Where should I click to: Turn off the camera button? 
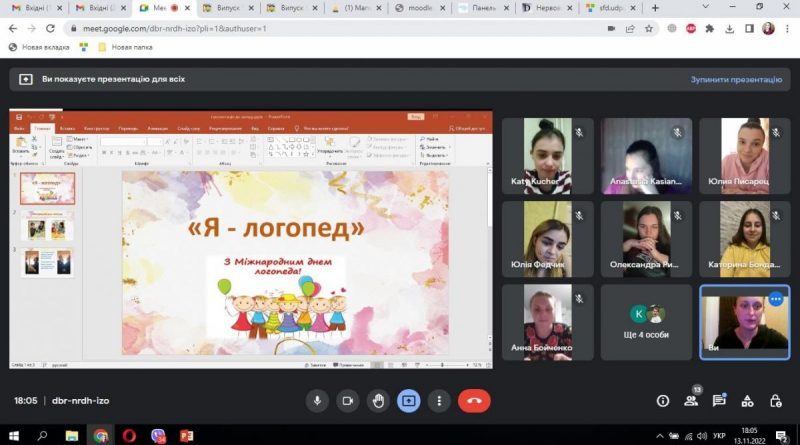(347, 401)
